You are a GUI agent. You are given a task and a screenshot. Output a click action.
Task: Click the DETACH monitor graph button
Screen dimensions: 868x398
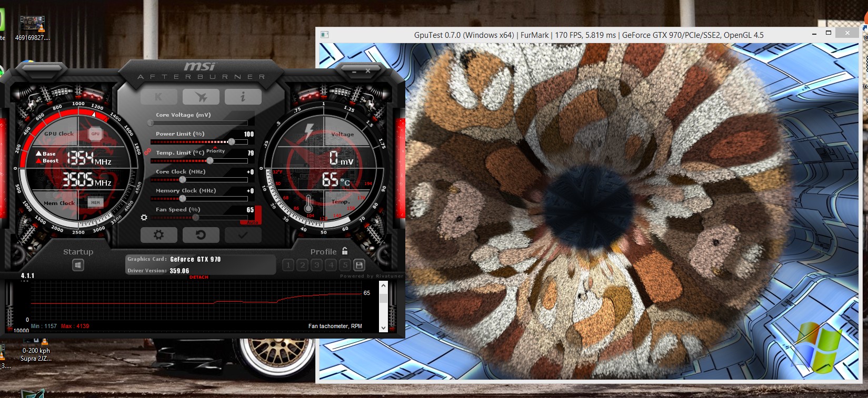pos(199,277)
